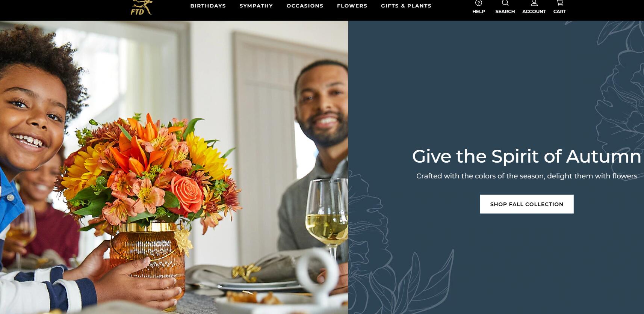Open Help via the question-mark icon
Screen dimensions: 644x314
coord(478,3)
